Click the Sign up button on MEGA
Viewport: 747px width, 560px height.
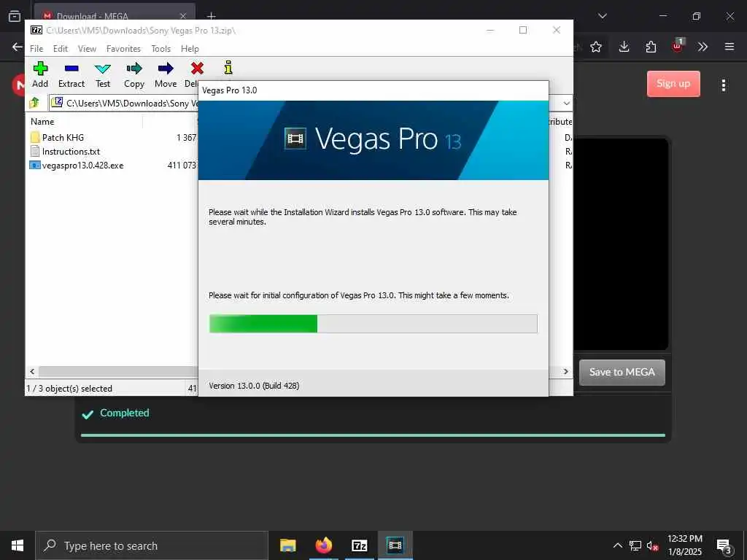tap(673, 84)
